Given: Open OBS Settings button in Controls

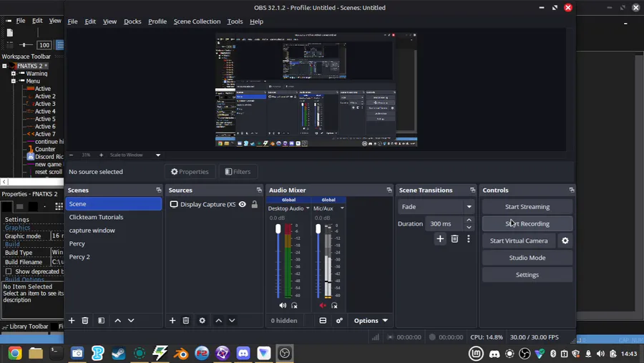Looking at the screenshot, I should (527, 275).
